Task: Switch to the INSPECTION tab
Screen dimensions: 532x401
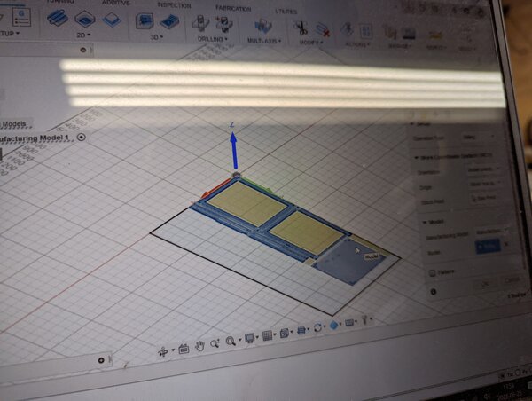Action: [x=174, y=5]
